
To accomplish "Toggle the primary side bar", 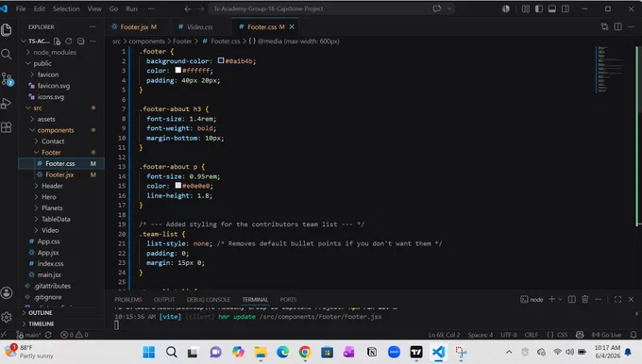I will click(x=539, y=8).
